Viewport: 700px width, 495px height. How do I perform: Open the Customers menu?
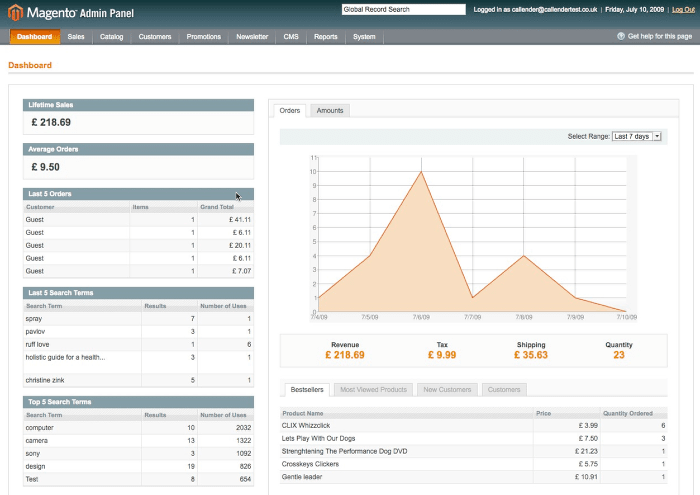155,37
